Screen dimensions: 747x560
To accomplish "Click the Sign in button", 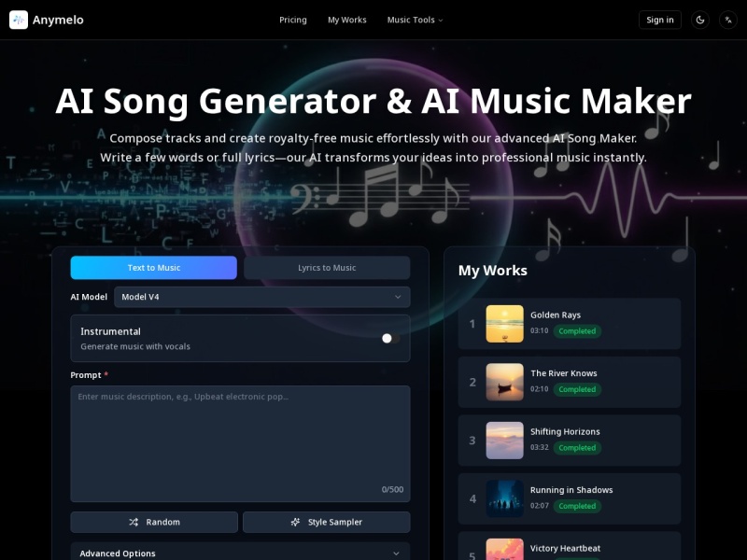I will tap(659, 20).
